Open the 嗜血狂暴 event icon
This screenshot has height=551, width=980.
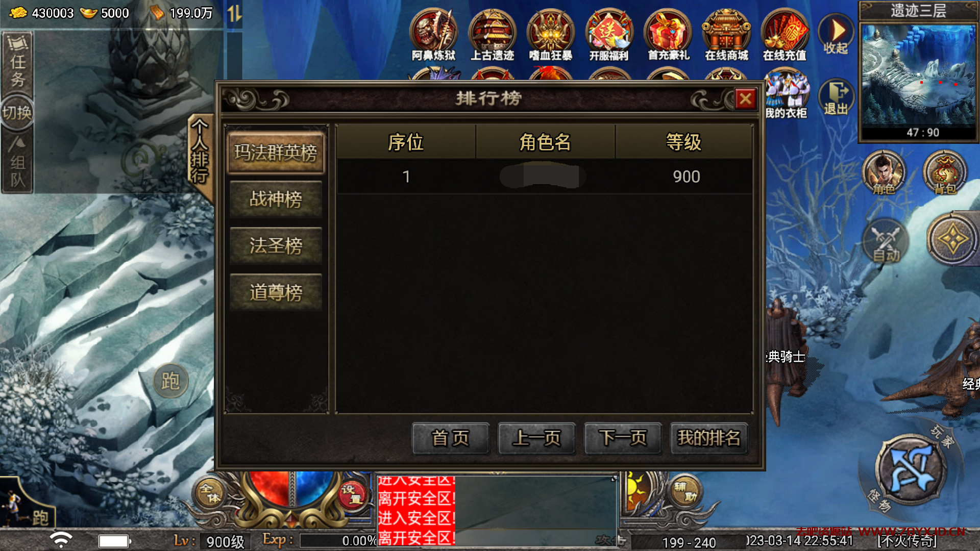coord(550,35)
